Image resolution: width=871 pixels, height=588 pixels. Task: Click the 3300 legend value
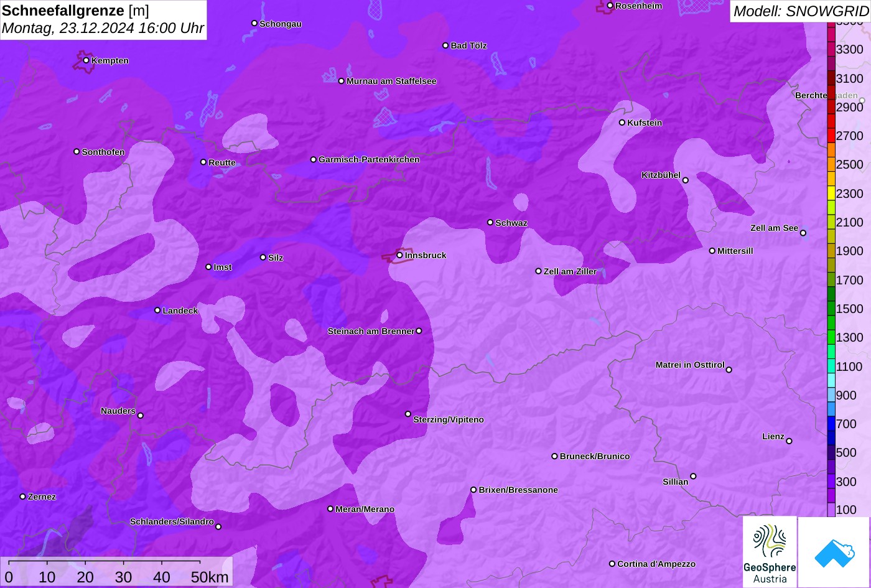click(850, 49)
